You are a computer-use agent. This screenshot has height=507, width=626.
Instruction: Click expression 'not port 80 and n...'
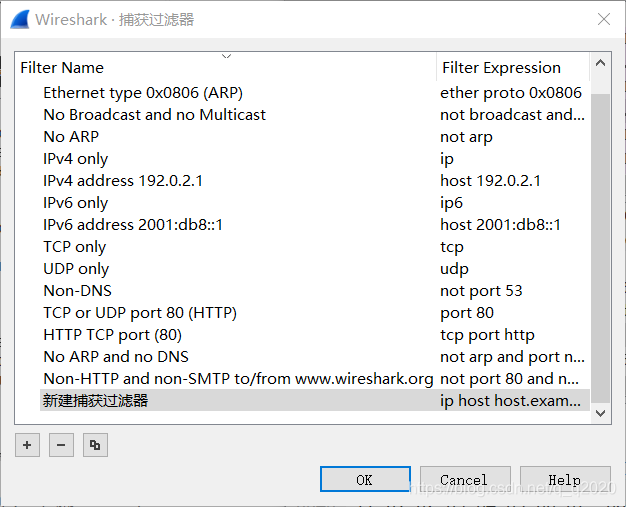[509, 378]
